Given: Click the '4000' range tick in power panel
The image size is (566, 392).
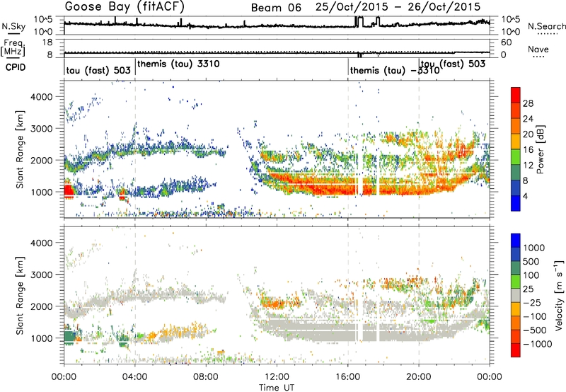Looking at the screenshot, I should (41, 97).
